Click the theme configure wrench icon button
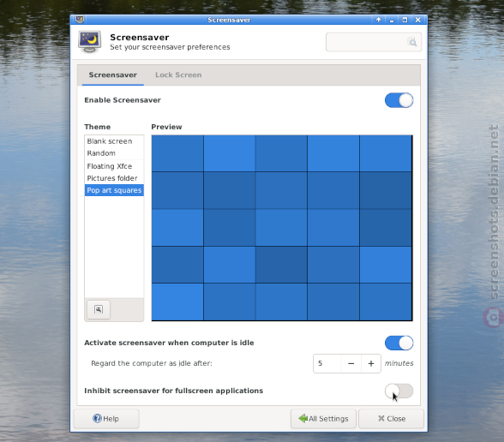Viewport: 504px width, 442px height. click(x=99, y=310)
